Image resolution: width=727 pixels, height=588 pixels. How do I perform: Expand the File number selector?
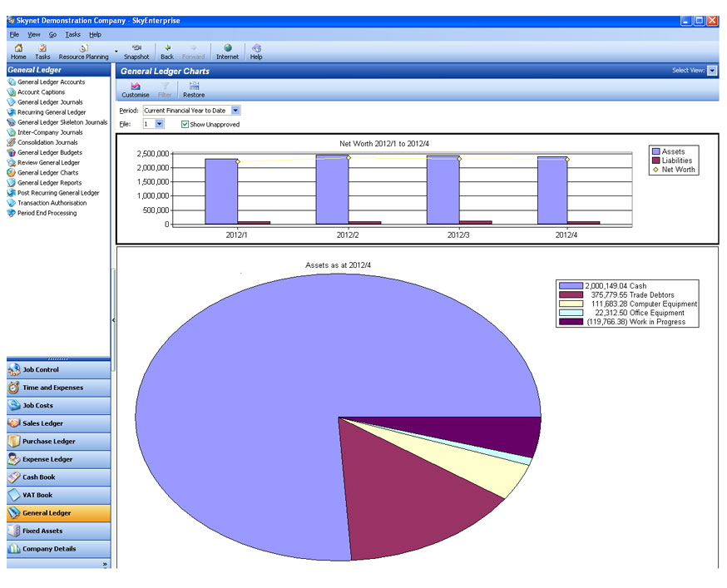(158, 122)
